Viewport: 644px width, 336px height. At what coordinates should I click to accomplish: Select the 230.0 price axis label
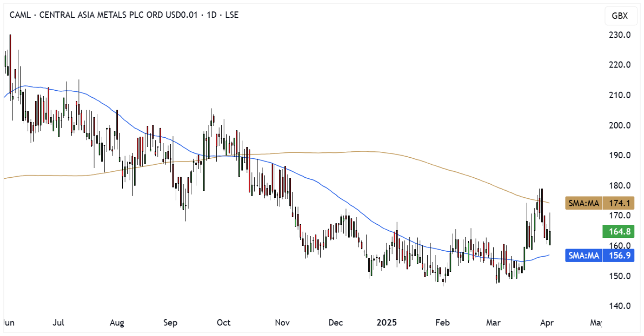619,35
